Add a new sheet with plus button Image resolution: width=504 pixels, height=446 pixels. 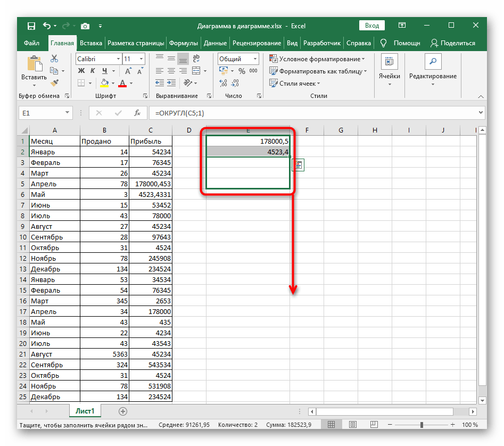click(x=123, y=411)
